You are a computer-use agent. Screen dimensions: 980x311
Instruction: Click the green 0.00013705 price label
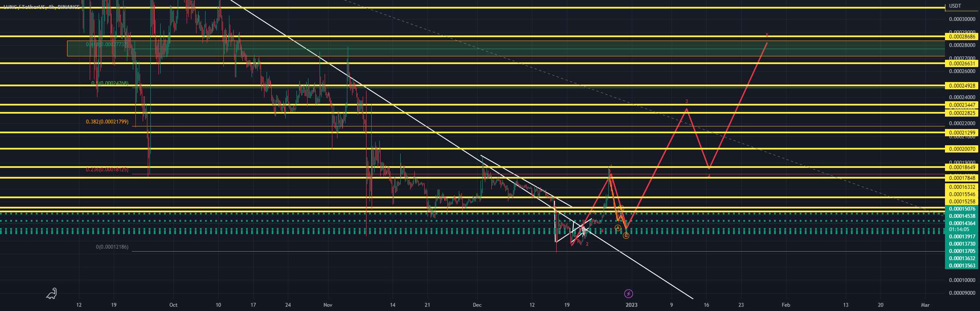pos(961,251)
